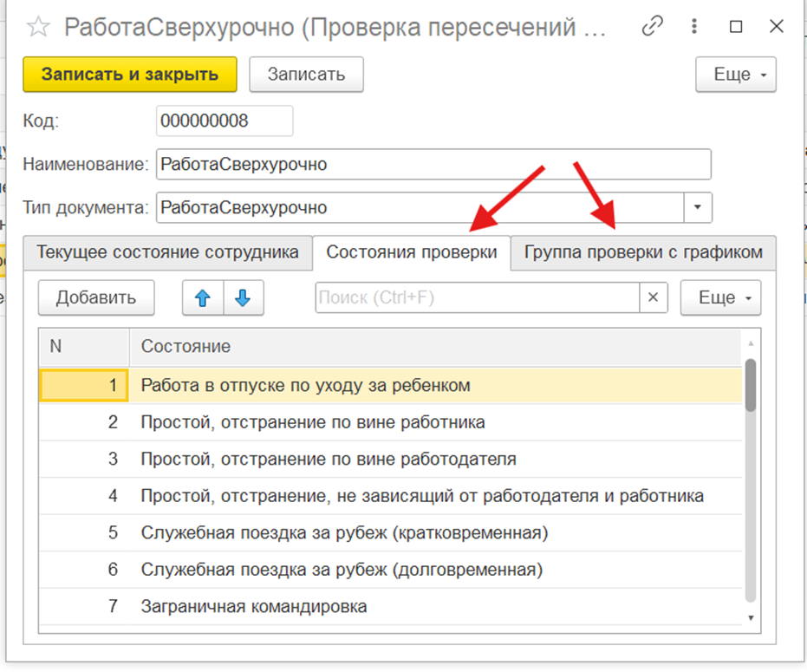This screenshot has height=672, width=807.
Task: Click the Записать button
Action: tap(306, 75)
